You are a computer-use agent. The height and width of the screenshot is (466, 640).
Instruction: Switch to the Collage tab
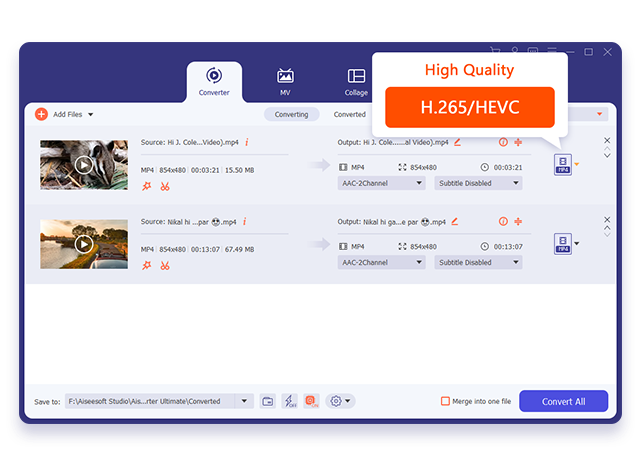point(356,81)
